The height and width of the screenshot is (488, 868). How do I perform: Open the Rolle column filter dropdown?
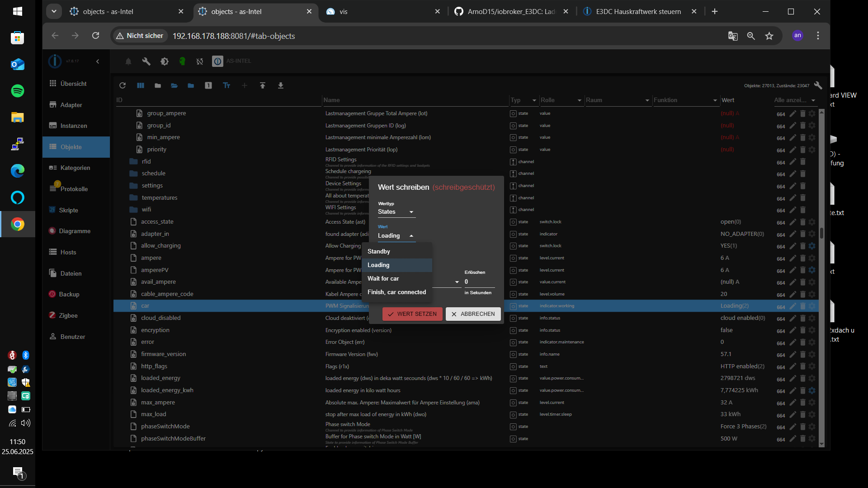point(579,100)
